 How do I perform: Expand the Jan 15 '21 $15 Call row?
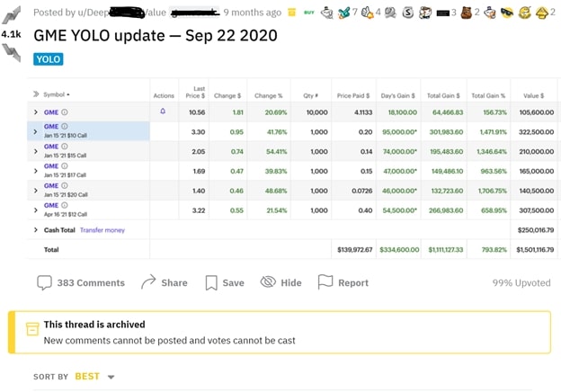pos(35,151)
